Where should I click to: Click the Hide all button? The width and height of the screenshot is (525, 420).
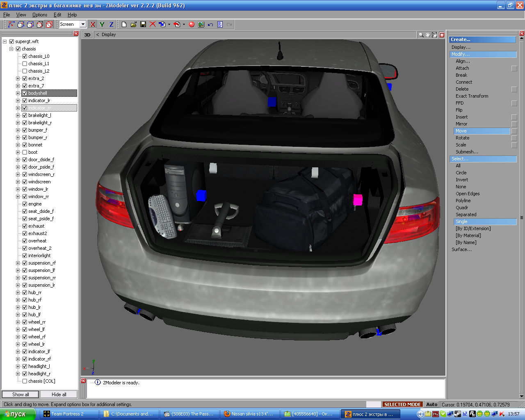click(59, 395)
